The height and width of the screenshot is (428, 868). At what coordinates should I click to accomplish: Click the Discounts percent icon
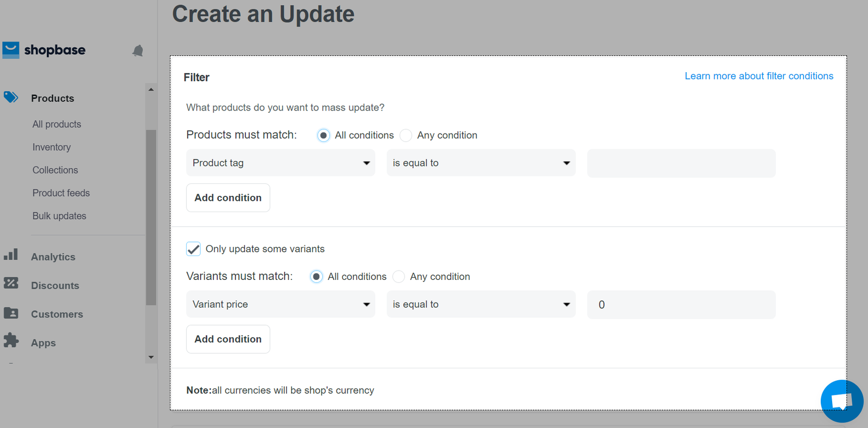tap(11, 283)
